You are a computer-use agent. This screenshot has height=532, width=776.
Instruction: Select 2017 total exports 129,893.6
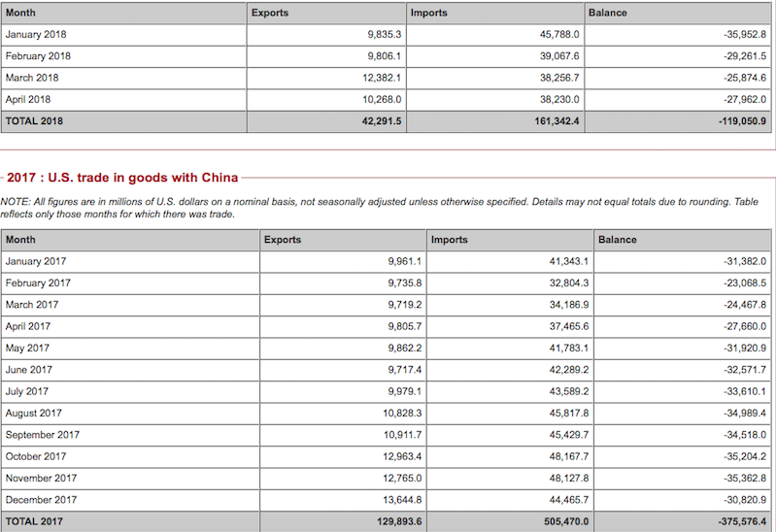(x=399, y=521)
